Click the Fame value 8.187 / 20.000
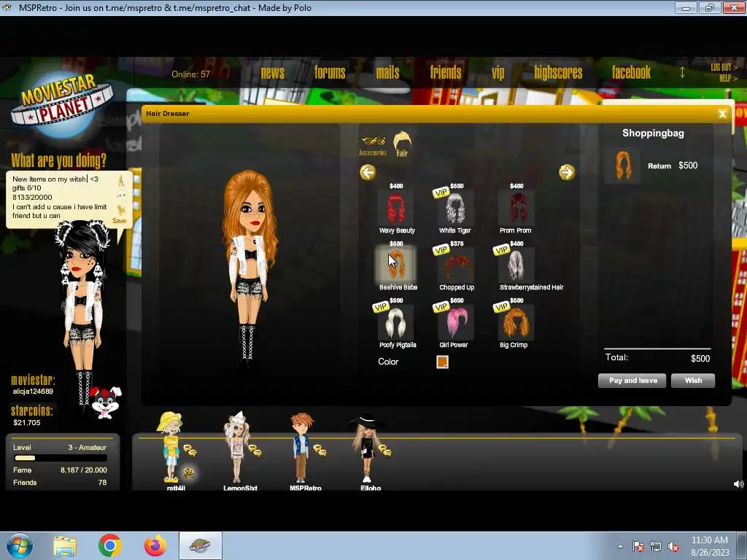 click(84, 470)
